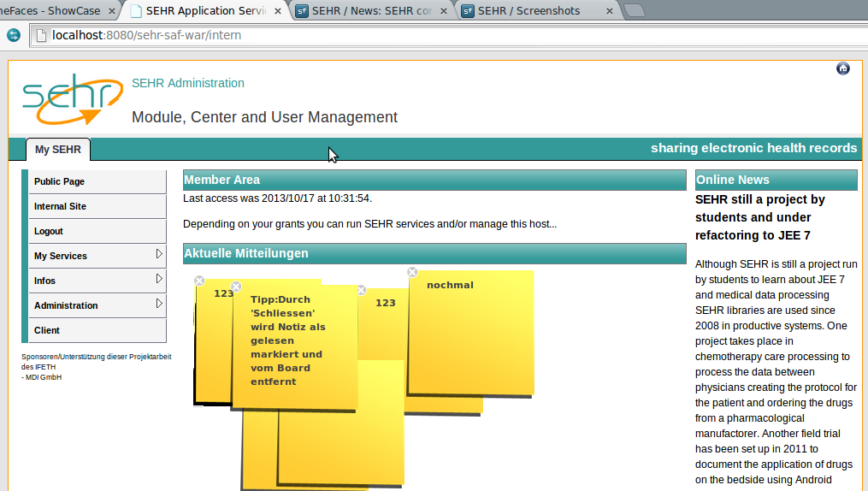Open the Client menu item
868x491 pixels.
97,330
